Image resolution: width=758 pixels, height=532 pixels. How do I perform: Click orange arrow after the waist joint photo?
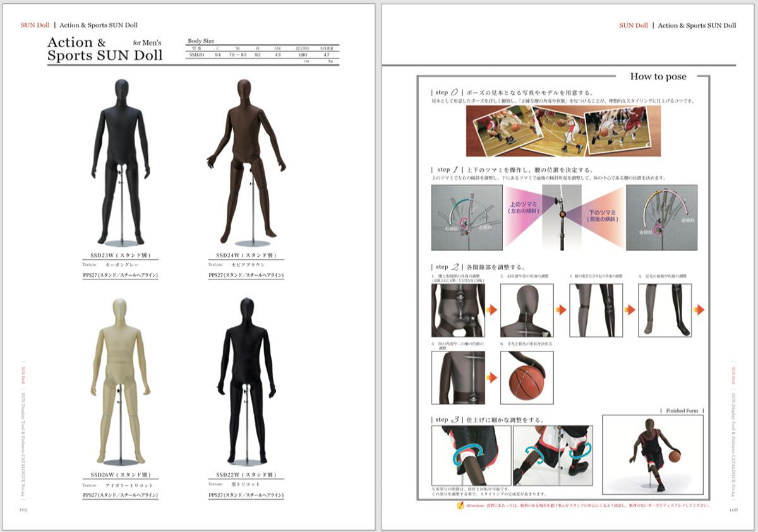[492, 310]
